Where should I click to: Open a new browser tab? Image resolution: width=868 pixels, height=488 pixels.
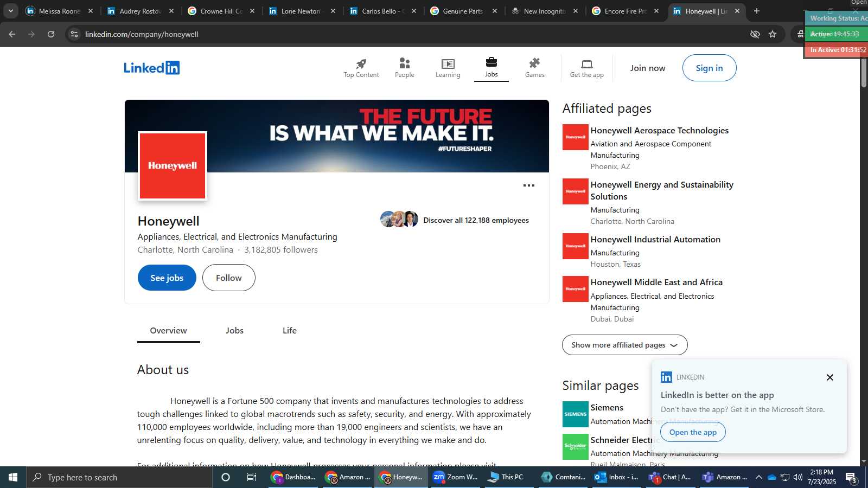(x=757, y=11)
